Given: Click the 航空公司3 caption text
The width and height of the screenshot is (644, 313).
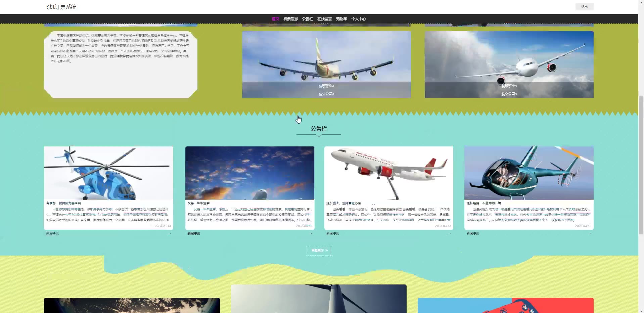Looking at the screenshot, I should point(326,94).
